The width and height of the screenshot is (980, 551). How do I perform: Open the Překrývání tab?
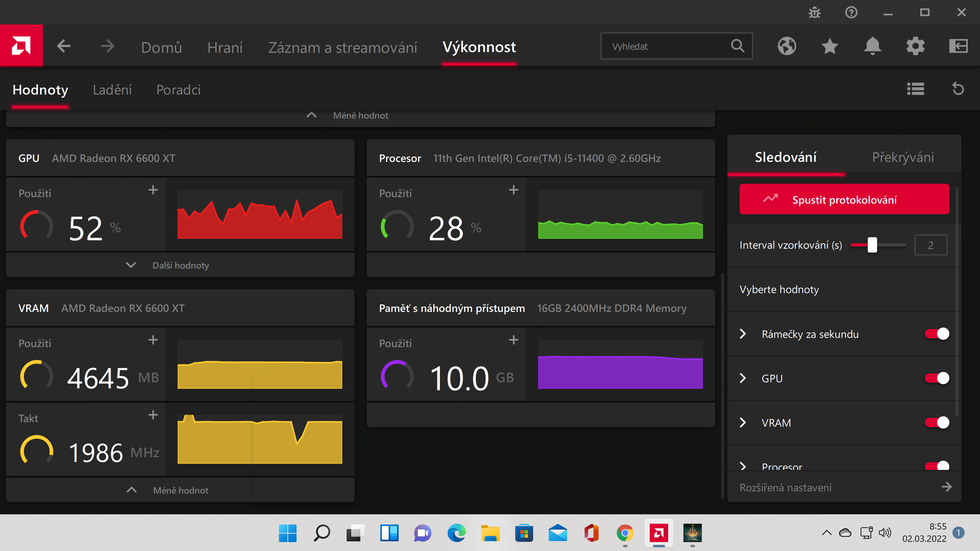click(902, 157)
